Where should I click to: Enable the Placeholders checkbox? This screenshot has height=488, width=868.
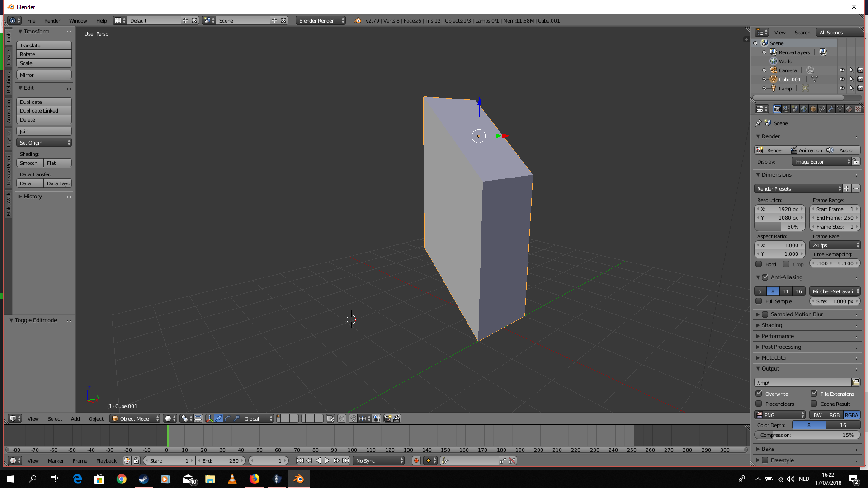[x=759, y=404]
